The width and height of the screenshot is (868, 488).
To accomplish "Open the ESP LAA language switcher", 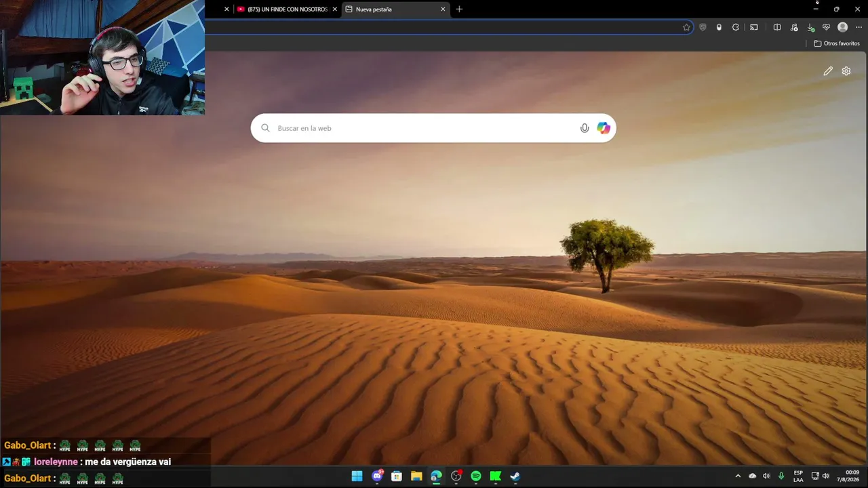I will 798,476.
